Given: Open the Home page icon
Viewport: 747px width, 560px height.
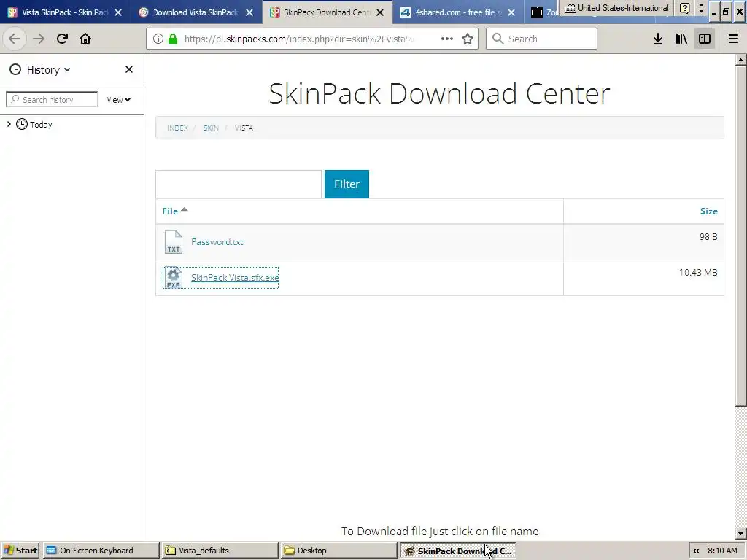Looking at the screenshot, I should (85, 39).
